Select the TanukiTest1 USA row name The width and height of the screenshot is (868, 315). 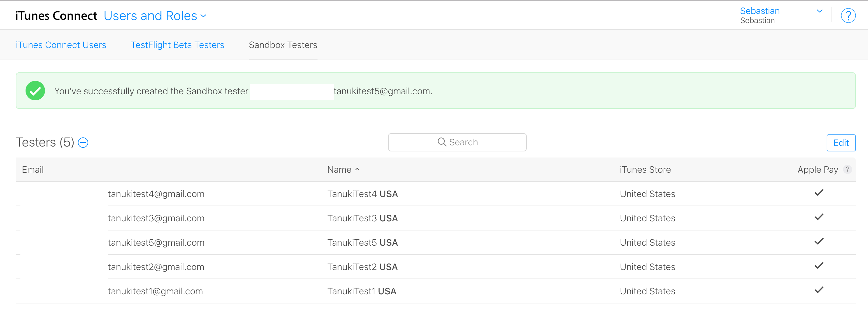362,291
